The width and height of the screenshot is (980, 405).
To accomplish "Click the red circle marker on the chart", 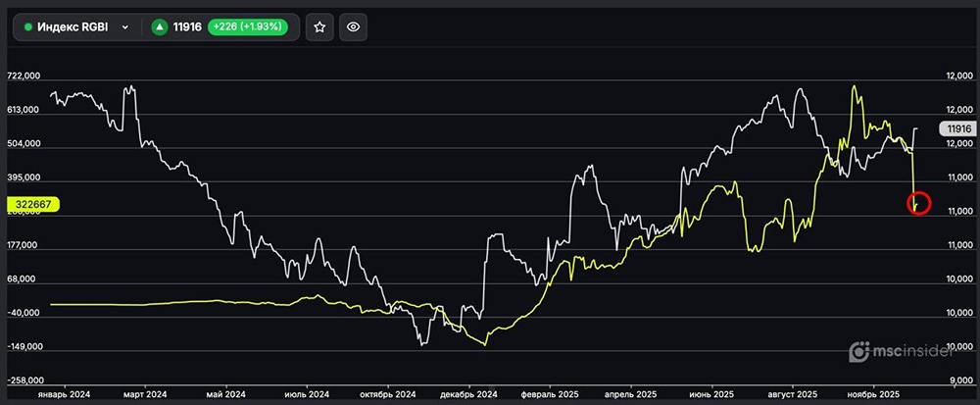I will pos(918,204).
